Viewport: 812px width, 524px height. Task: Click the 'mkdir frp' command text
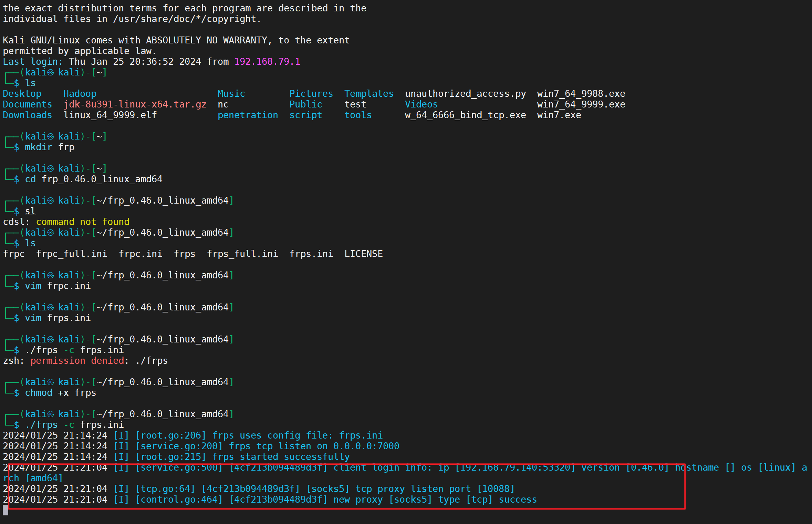[50, 147]
